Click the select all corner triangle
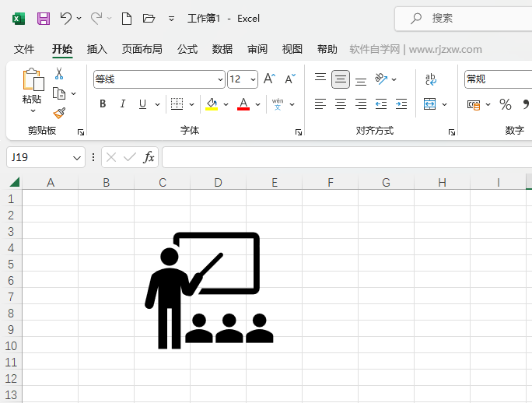The height and width of the screenshot is (403, 532). pyautogui.click(x=14, y=182)
